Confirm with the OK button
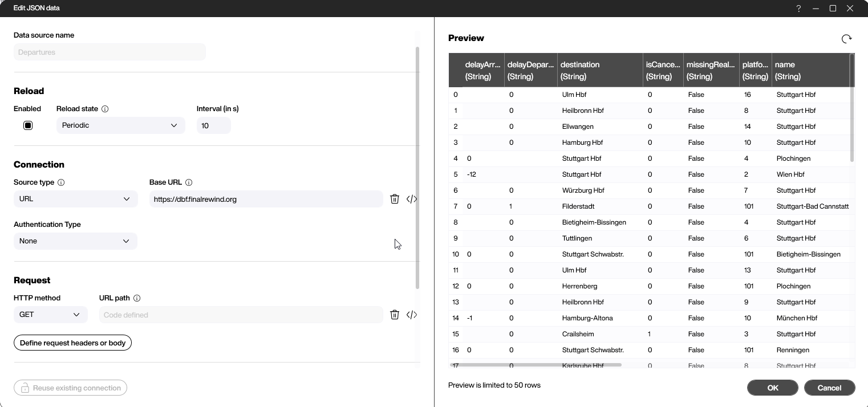The image size is (868, 407). click(773, 388)
